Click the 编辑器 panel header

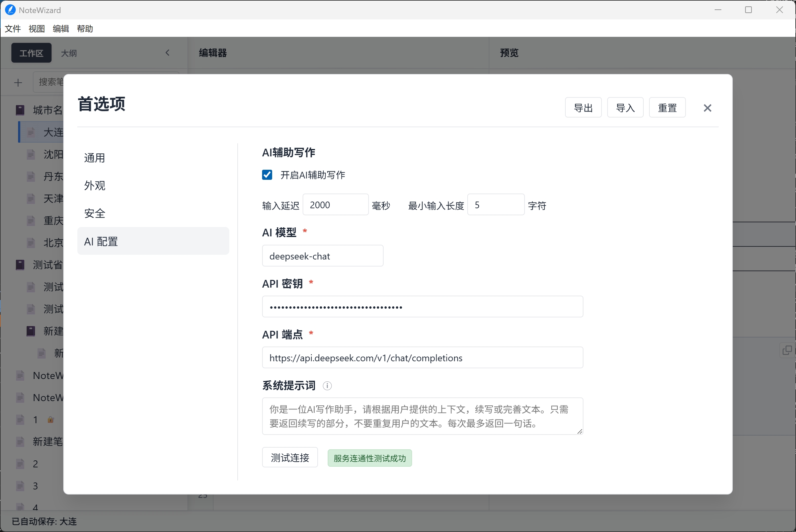[213, 53]
